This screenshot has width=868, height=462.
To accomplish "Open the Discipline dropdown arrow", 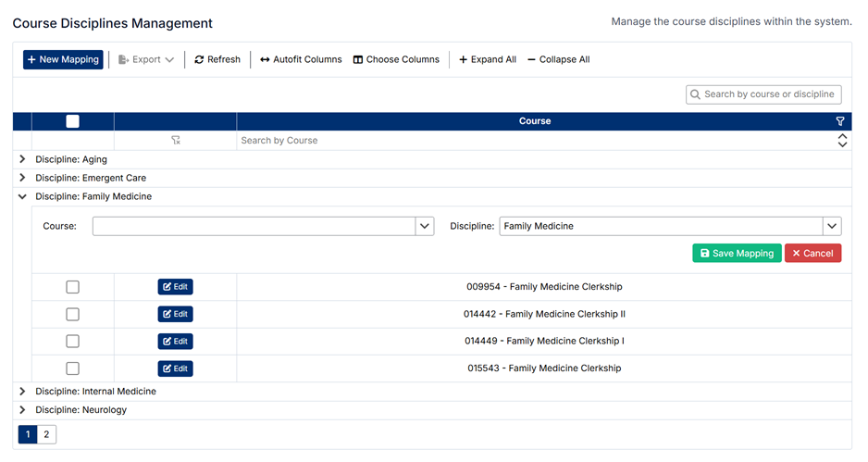I will click(x=832, y=226).
